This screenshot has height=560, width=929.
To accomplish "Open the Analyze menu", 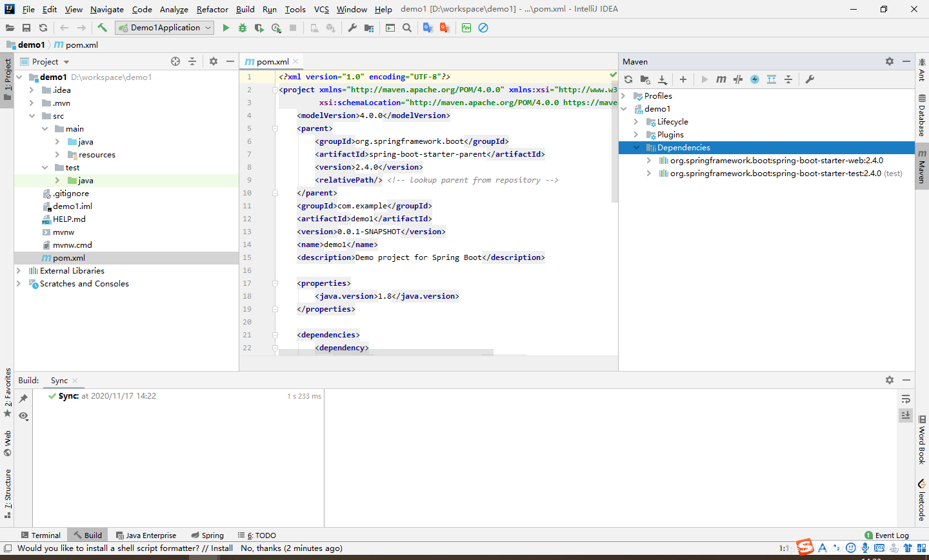I will coord(174,9).
